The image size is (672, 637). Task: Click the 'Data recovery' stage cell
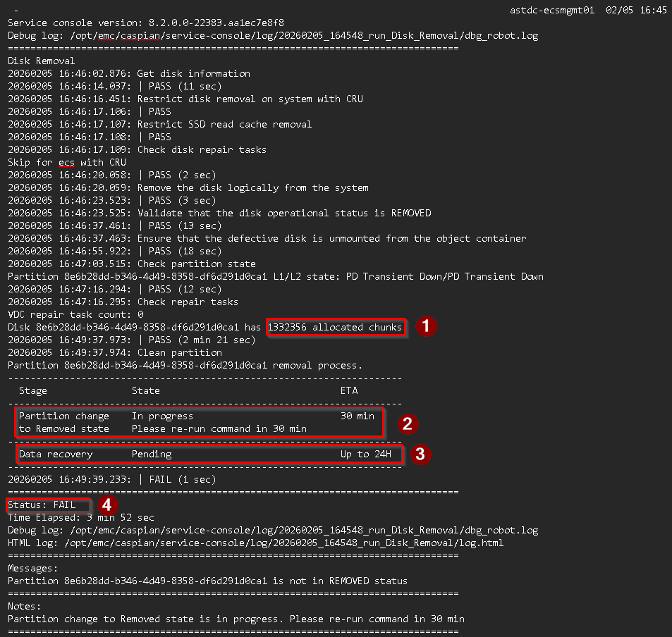point(56,454)
